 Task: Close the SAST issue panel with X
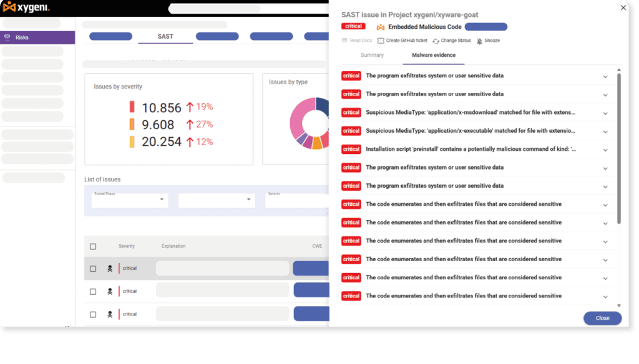coord(623,7)
